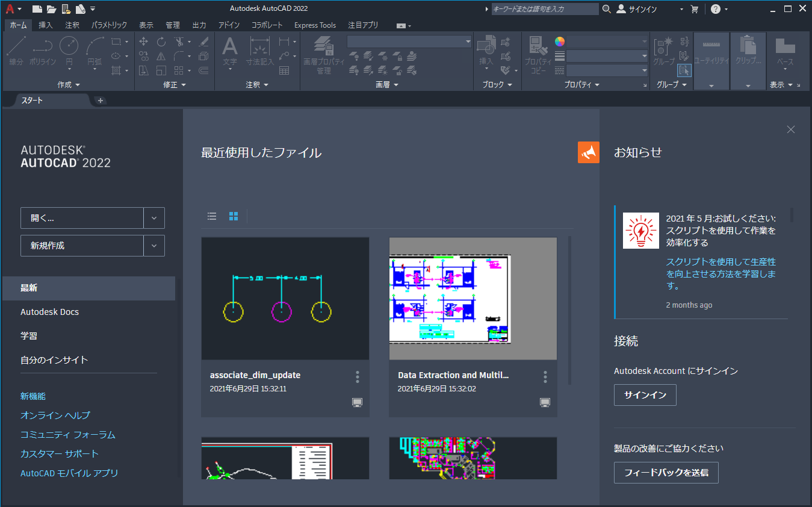Select the 線分 (Line) tool
Screen dimensions: 812x507
coord(16,51)
